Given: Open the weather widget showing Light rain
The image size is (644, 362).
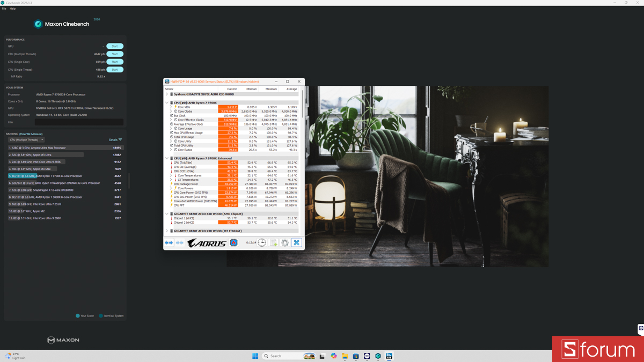Looking at the screenshot, I should point(16,356).
